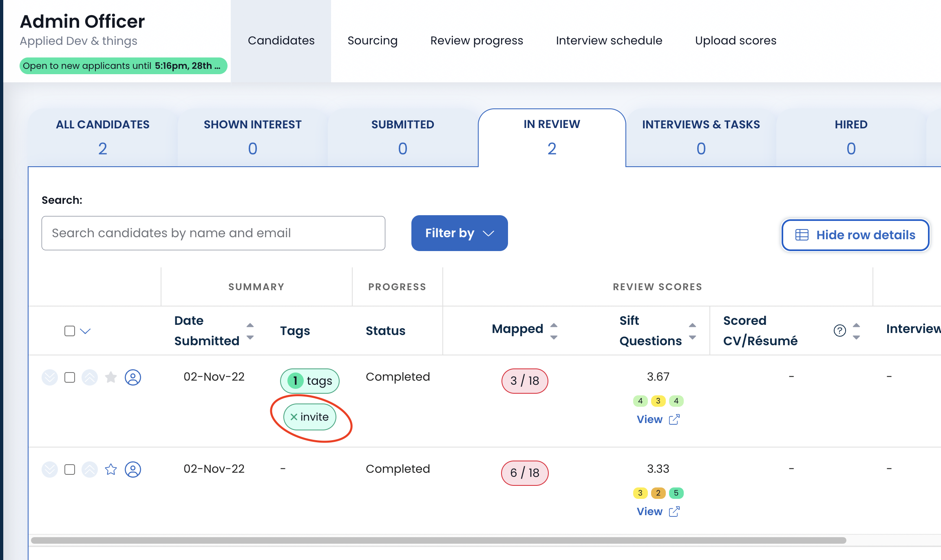The image size is (941, 560).
Task: Click the Scored CV/Résumé help question icon
Action: point(839,331)
